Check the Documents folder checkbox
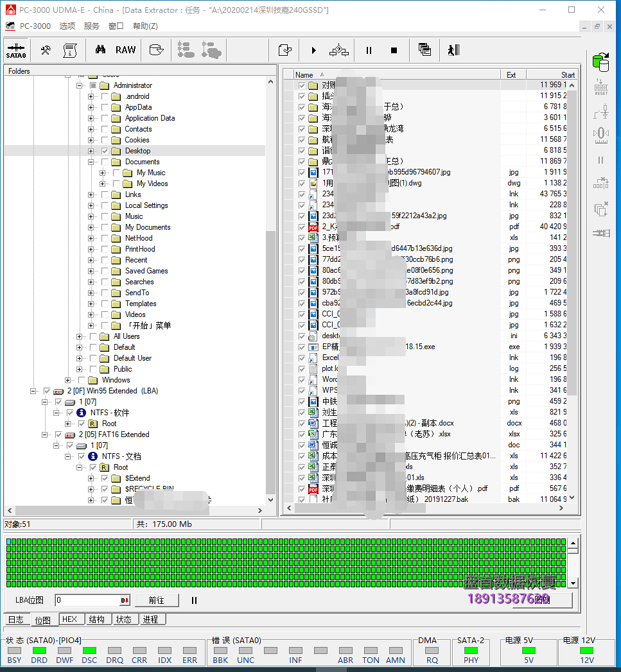 click(105, 162)
